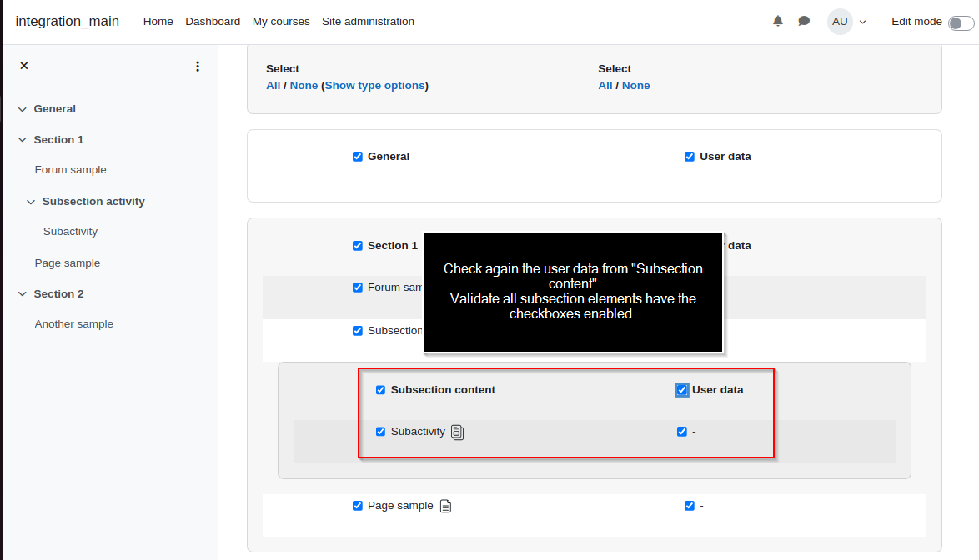Open the Dashboard menu item

pos(213,21)
